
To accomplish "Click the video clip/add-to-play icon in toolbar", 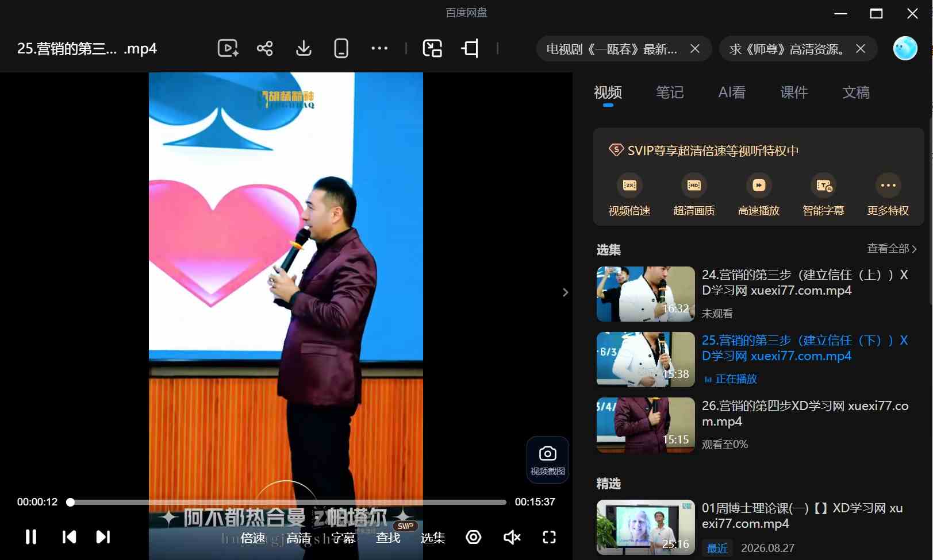I will (228, 48).
